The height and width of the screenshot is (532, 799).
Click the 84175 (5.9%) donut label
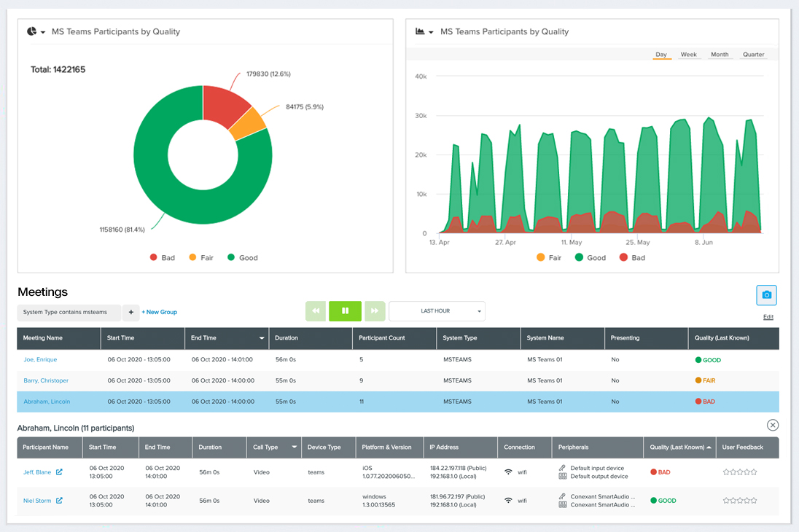305,107
